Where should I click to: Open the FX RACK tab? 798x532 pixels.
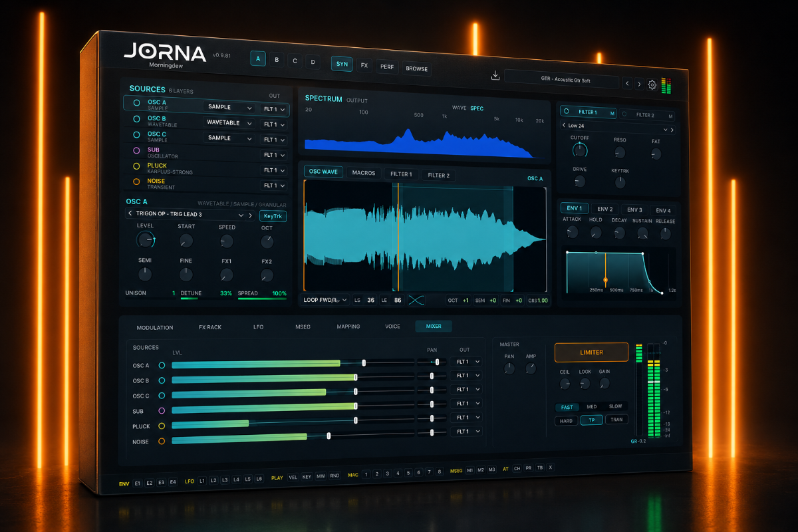210,327
